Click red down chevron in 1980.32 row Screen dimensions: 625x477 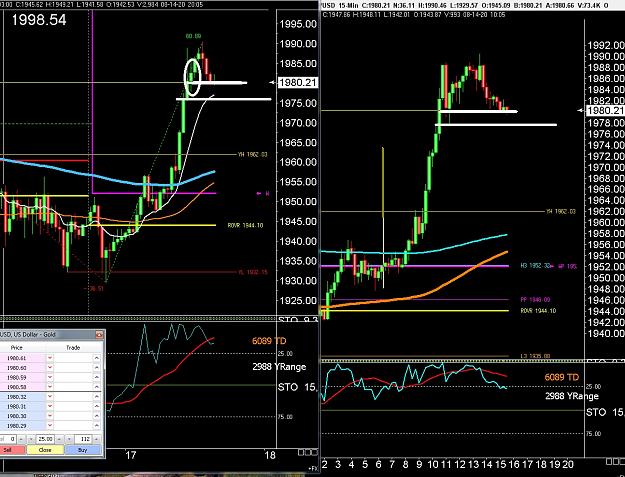(50, 396)
